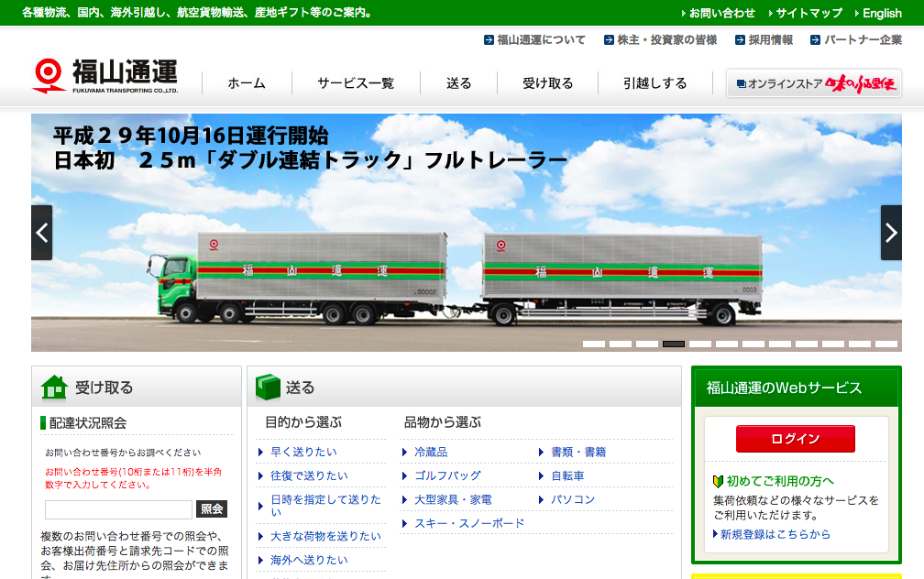
Task: Select the 受け取る navigation item
Action: pos(547,83)
